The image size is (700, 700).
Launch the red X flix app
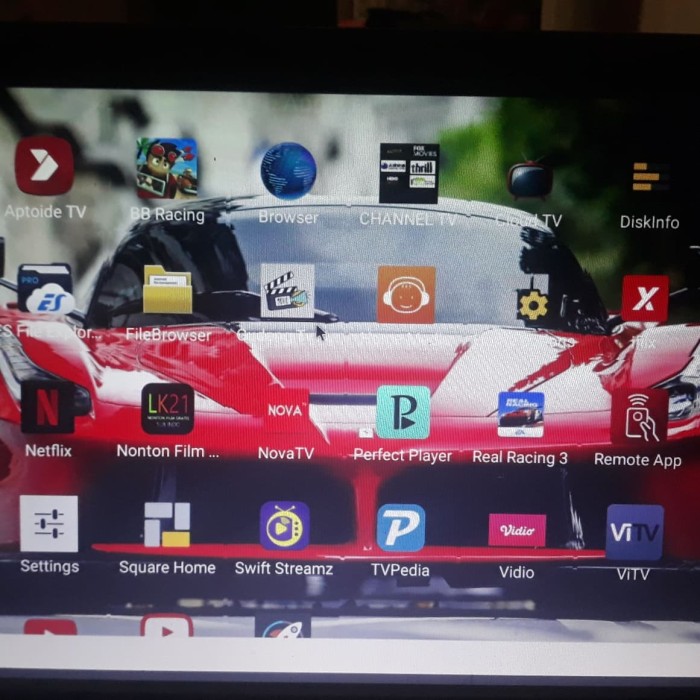point(645,298)
